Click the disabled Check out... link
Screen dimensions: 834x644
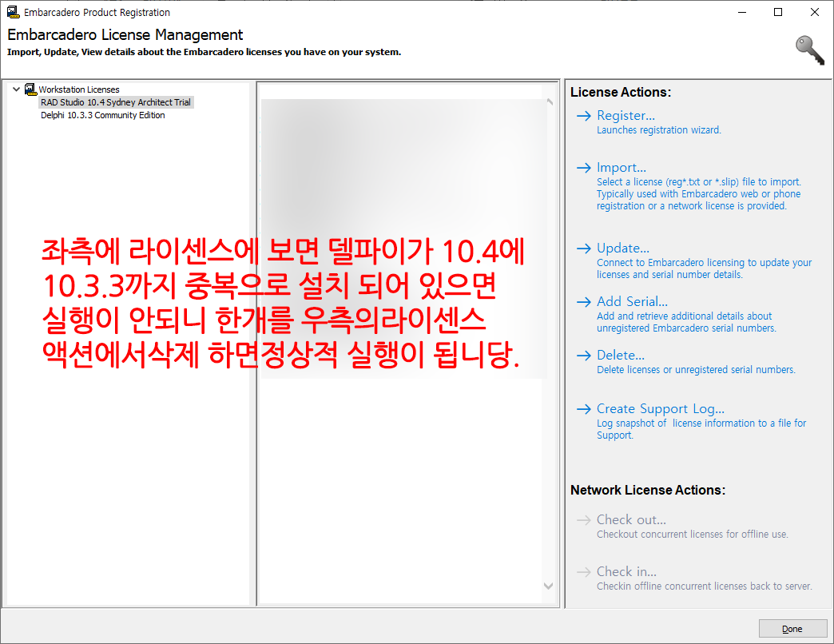point(631,519)
